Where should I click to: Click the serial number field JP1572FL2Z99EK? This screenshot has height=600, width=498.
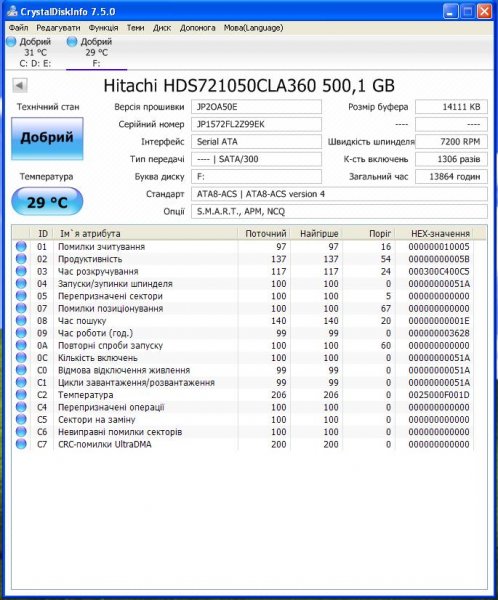[256, 124]
